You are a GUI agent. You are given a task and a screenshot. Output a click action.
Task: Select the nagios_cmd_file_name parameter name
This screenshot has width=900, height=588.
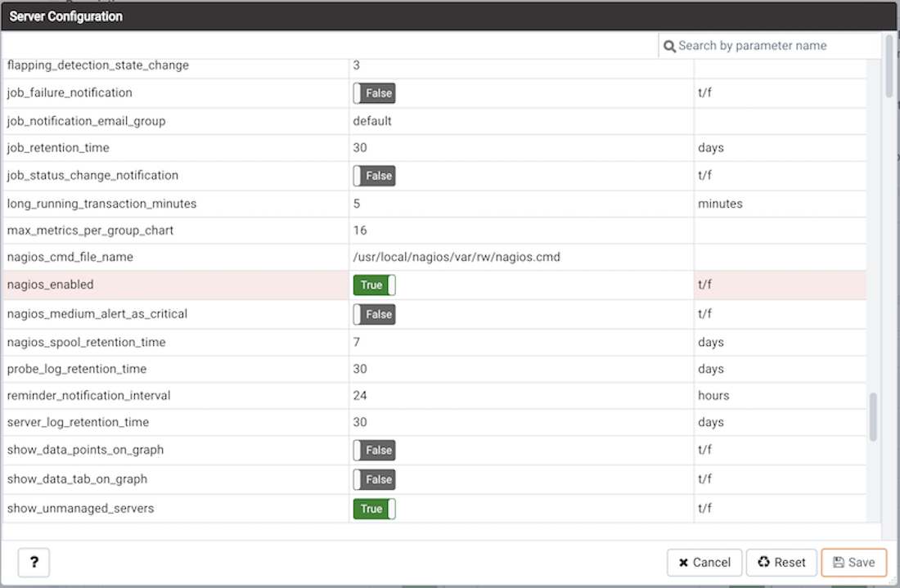pyautogui.click(x=70, y=257)
